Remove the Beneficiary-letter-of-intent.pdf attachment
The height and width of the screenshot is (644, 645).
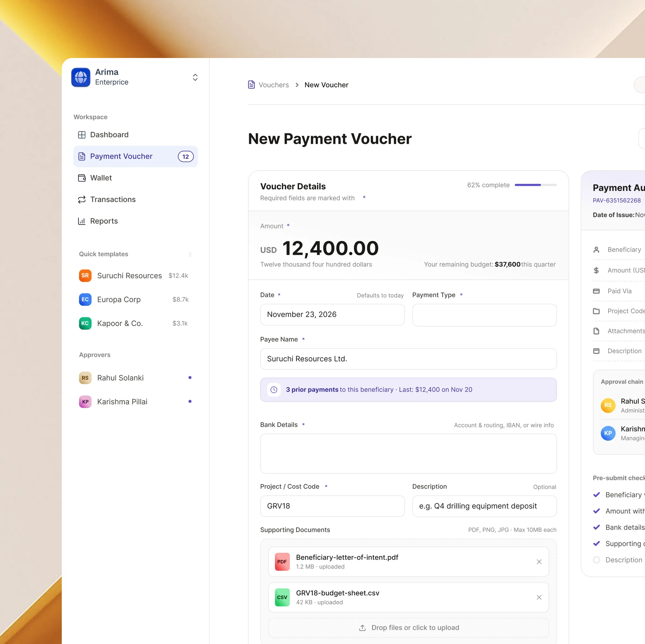pyautogui.click(x=539, y=561)
